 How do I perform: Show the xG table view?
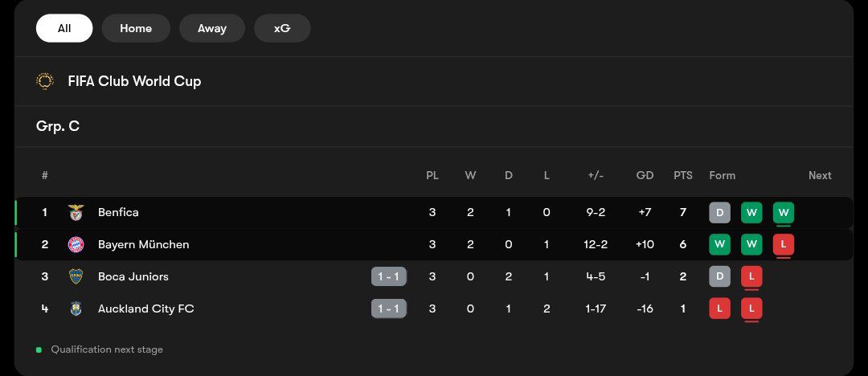(x=282, y=28)
